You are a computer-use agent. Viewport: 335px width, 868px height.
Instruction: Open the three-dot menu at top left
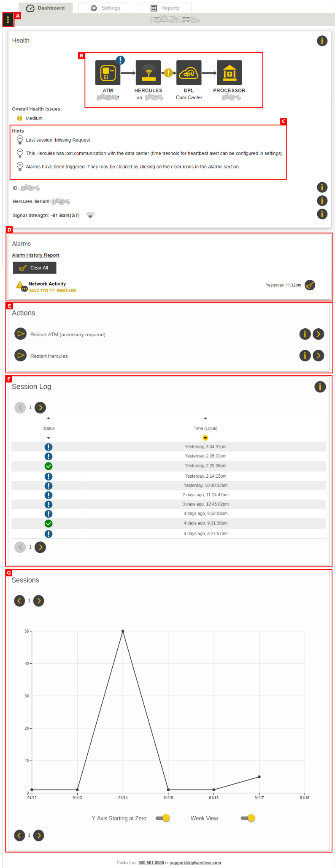[x=8, y=20]
